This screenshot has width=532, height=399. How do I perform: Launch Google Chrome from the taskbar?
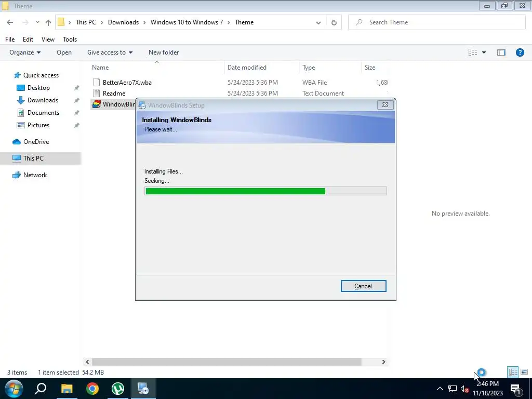pyautogui.click(x=92, y=389)
